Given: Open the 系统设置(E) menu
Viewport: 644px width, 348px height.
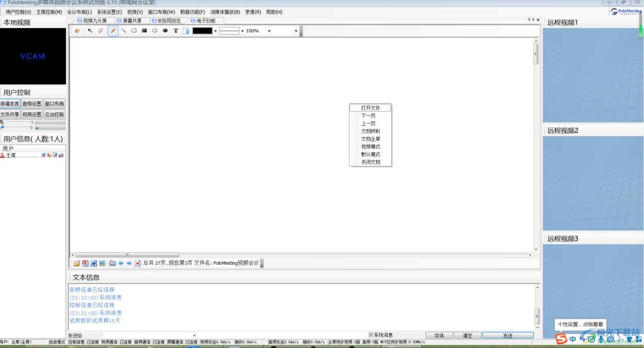Looking at the screenshot, I should 109,12.
